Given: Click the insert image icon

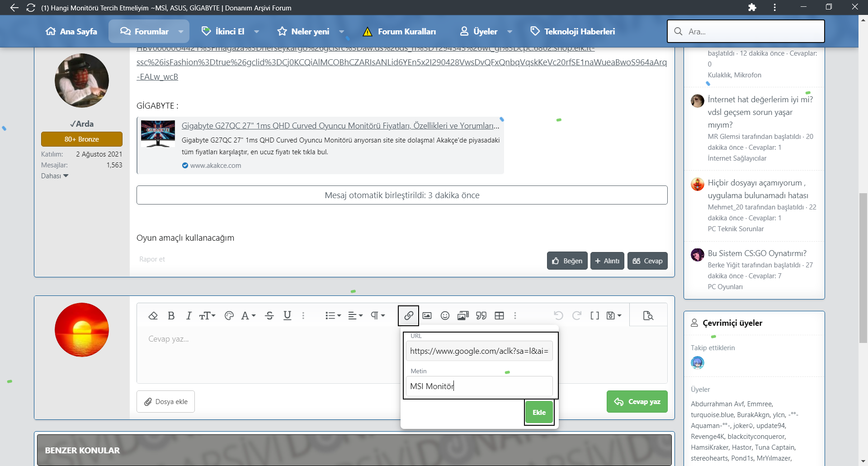Looking at the screenshot, I should [427, 316].
